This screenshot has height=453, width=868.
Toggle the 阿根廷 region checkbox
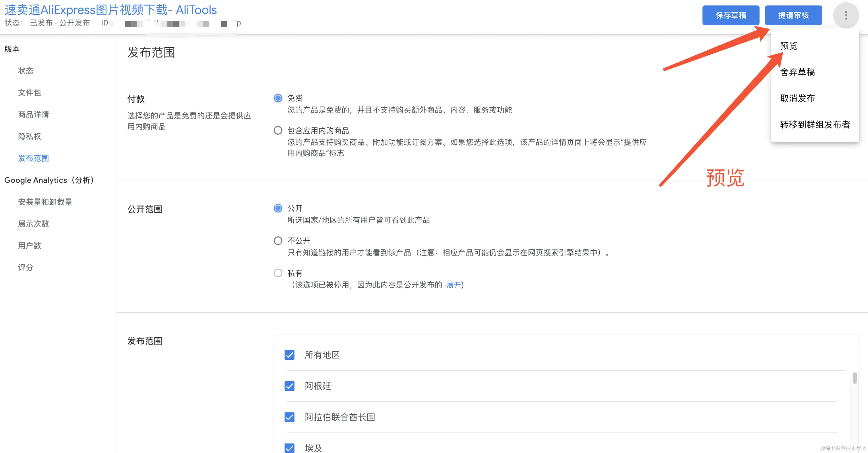[x=289, y=386]
